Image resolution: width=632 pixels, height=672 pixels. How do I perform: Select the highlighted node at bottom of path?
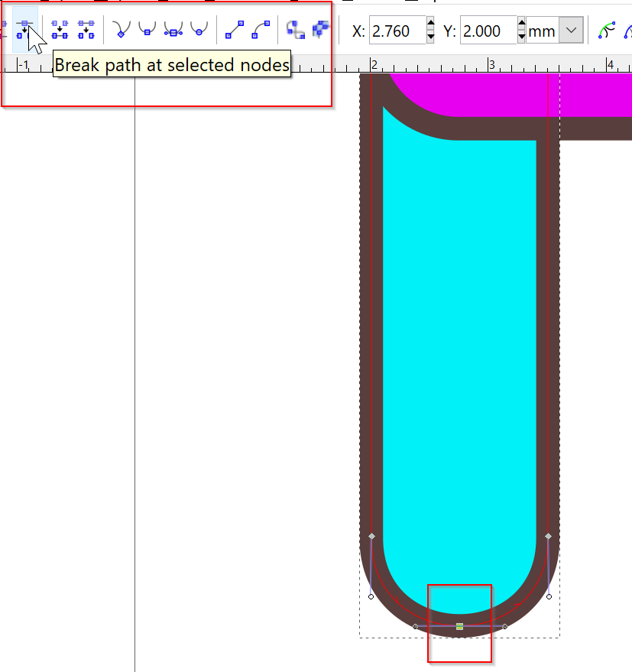[459, 627]
